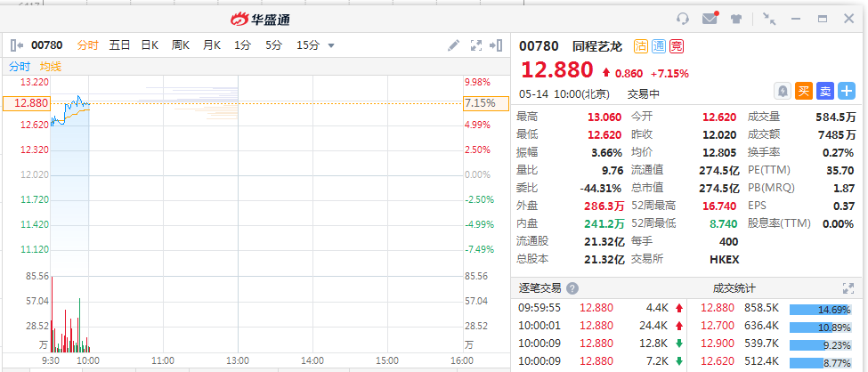Image resolution: width=868 pixels, height=372 pixels.
Task: Click the current price 12.880 heading
Action: 556,70
